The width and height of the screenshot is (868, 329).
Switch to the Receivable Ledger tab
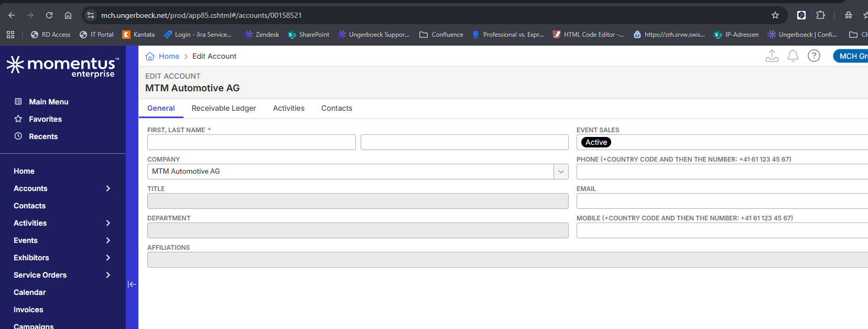point(224,108)
